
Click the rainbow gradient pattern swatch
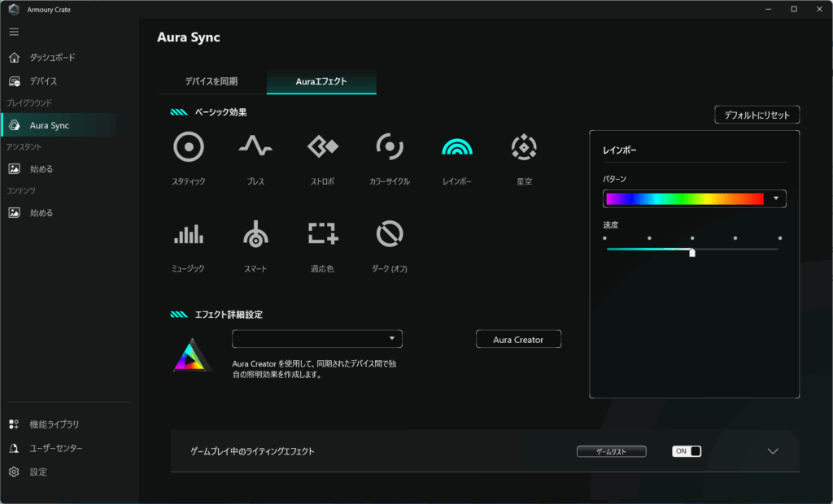tap(685, 198)
